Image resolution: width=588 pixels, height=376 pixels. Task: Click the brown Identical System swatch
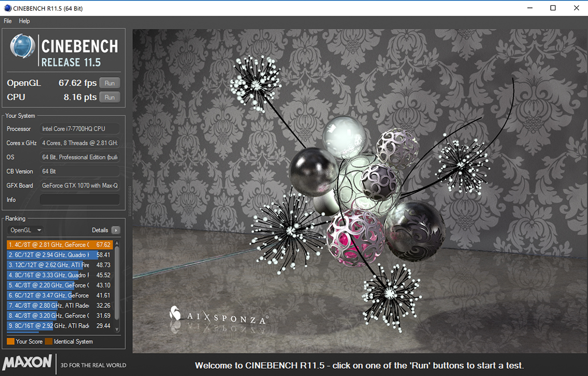click(x=49, y=341)
